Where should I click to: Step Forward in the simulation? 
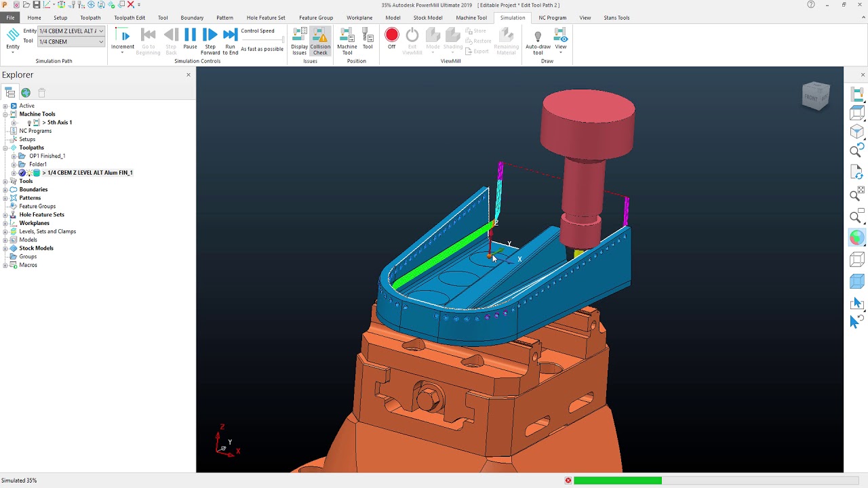(210, 41)
